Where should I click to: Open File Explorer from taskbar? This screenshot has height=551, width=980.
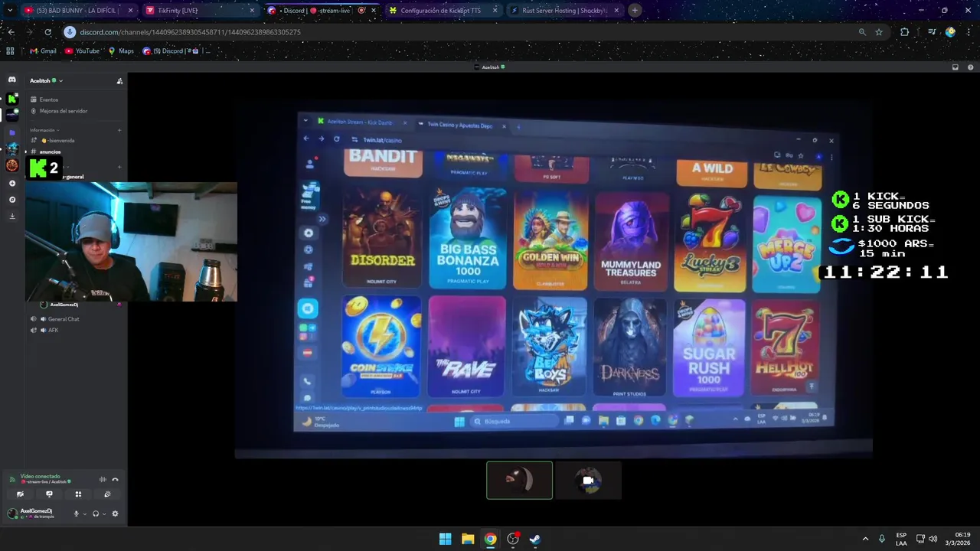click(468, 539)
